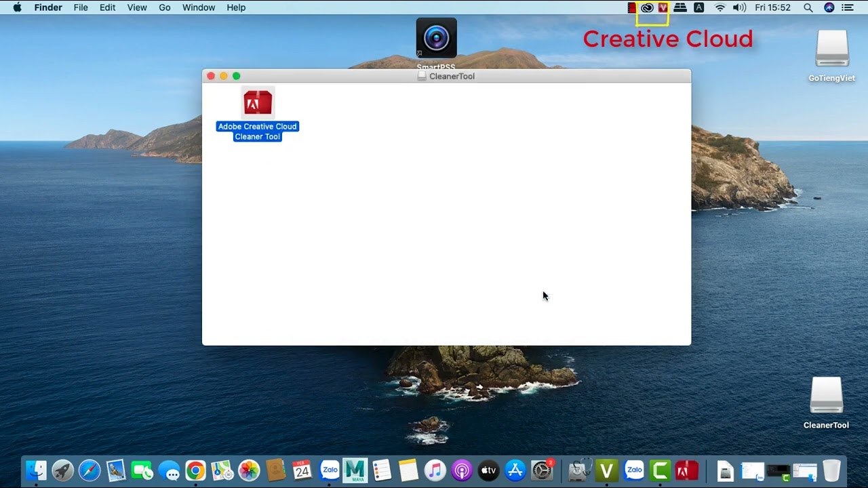868x488 pixels.
Task: Click the red V icon in menu bar
Action: click(x=663, y=7)
